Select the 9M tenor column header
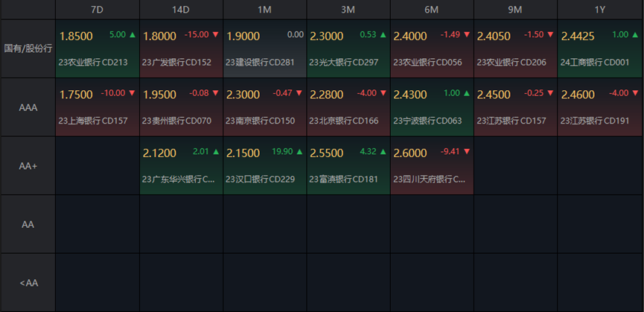 [515, 10]
